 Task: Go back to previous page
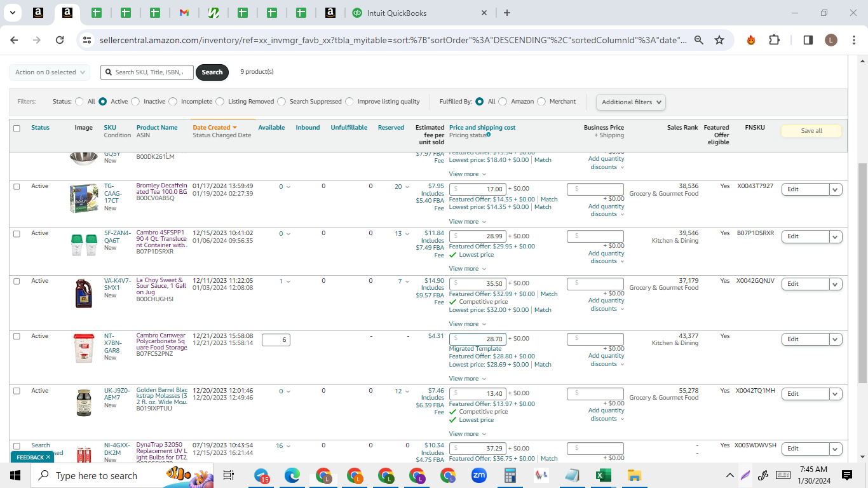click(15, 40)
